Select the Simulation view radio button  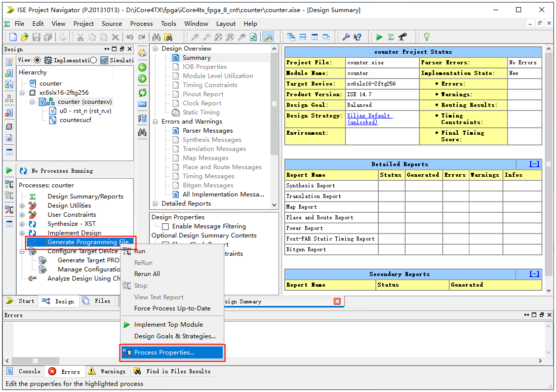(x=93, y=60)
